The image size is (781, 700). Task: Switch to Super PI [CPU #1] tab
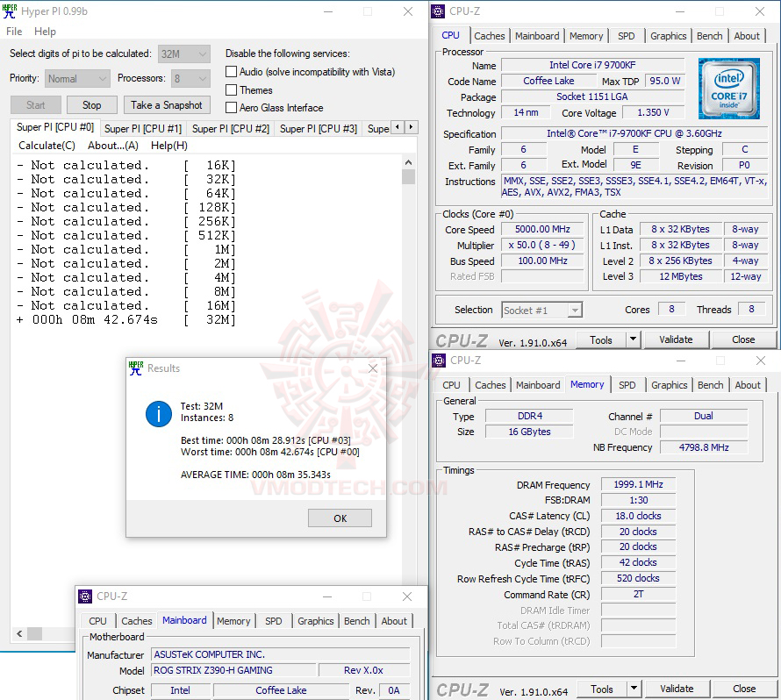point(143,128)
